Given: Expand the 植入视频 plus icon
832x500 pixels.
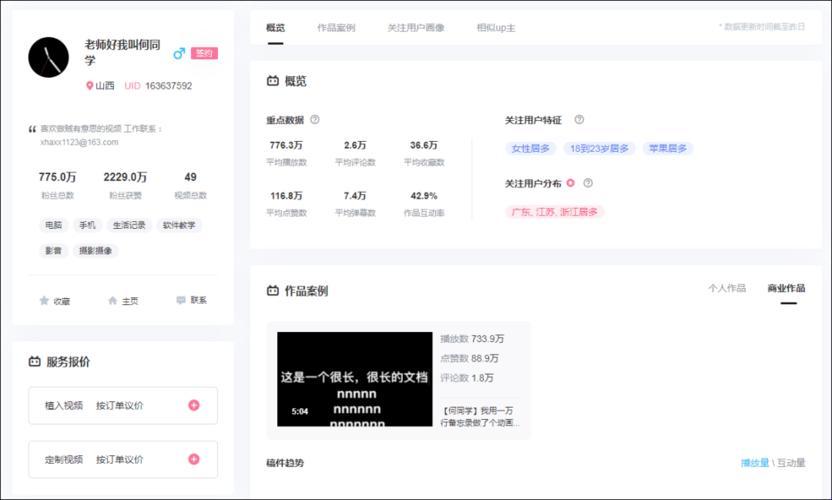Looking at the screenshot, I should (194, 405).
